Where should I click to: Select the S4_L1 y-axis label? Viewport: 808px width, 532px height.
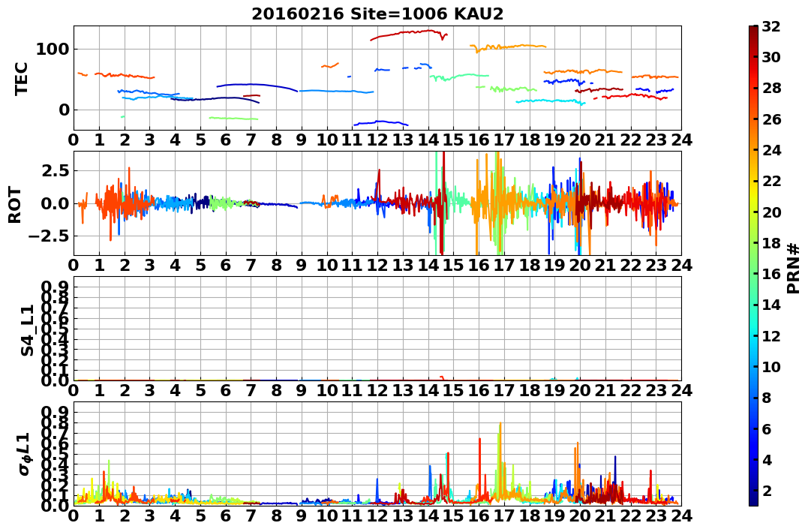(27, 330)
